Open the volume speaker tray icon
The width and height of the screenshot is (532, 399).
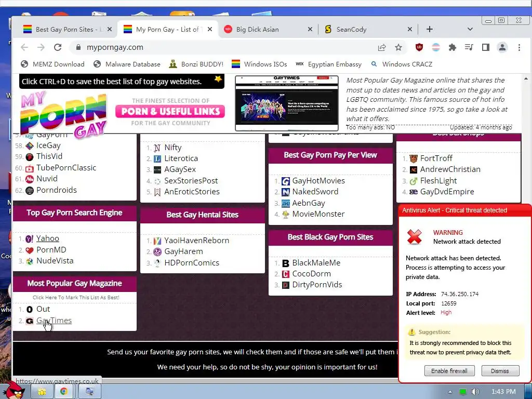(x=475, y=392)
